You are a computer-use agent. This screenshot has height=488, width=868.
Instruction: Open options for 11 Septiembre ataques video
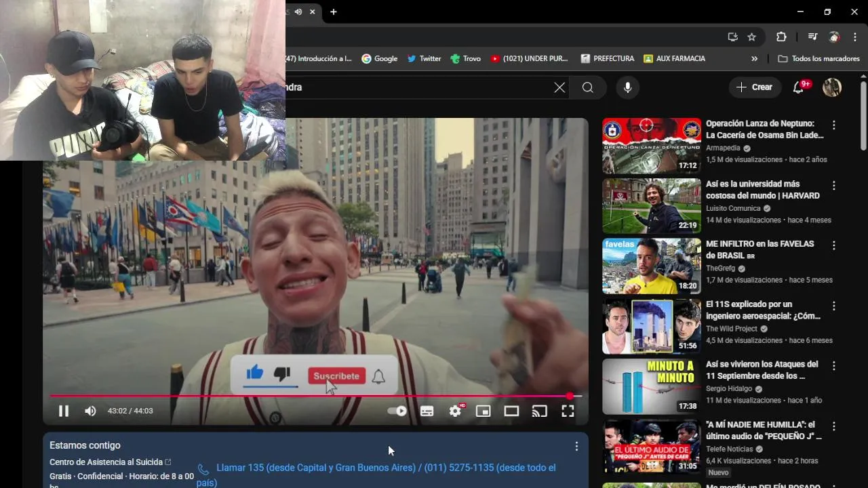(834, 366)
